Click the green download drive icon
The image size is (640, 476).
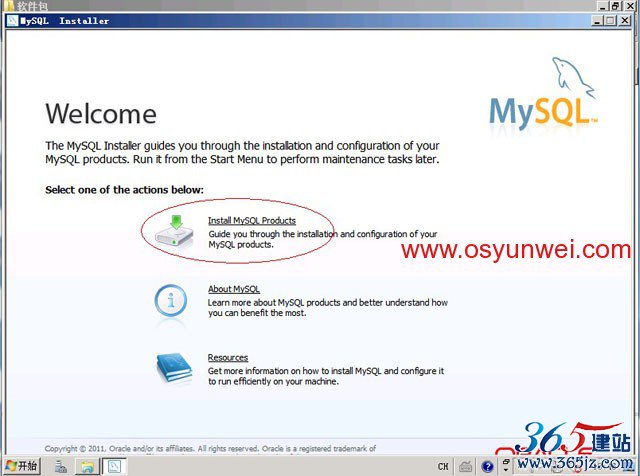(174, 231)
